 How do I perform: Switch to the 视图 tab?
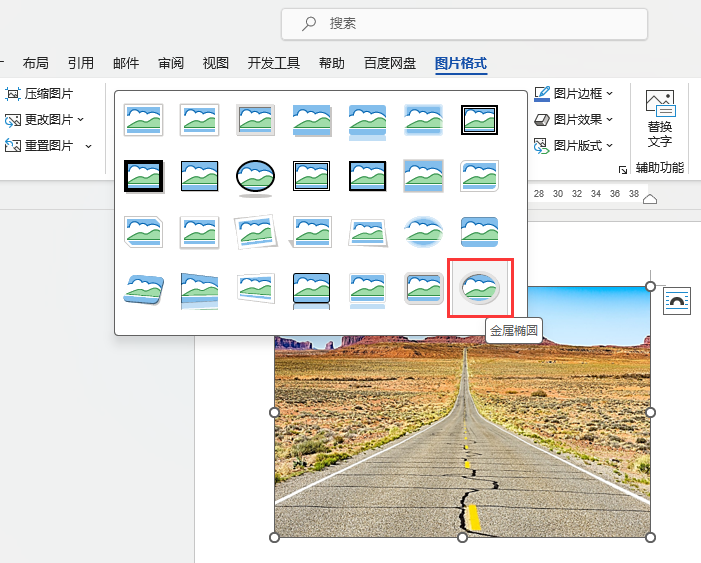coord(216,63)
